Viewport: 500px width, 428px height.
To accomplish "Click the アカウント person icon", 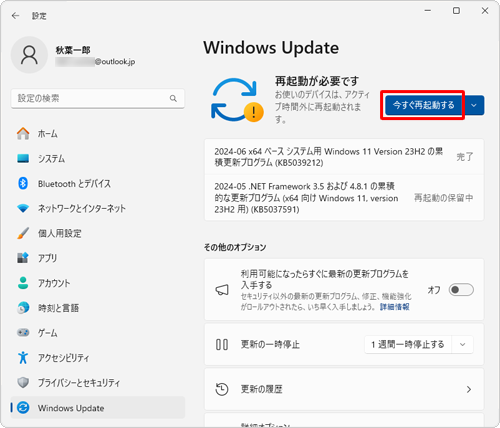I will tap(23, 283).
